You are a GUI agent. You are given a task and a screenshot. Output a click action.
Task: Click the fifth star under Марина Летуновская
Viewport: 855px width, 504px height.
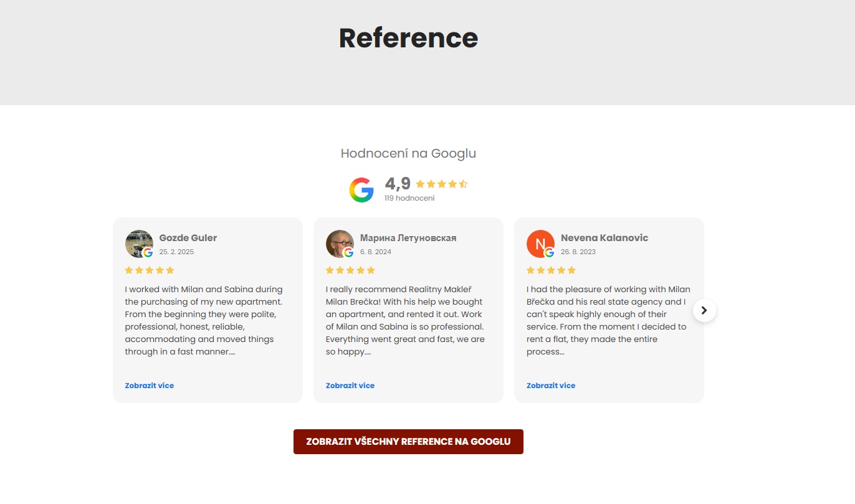tap(372, 270)
